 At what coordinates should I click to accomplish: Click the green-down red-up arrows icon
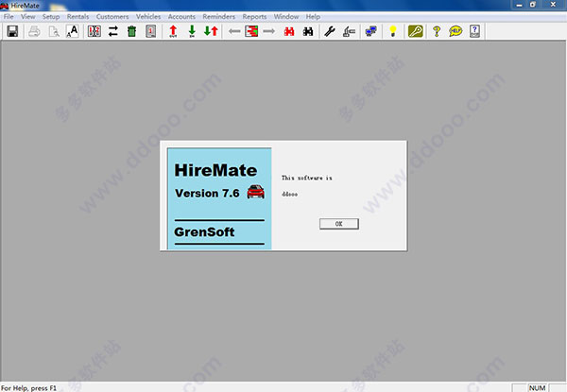tap(211, 31)
